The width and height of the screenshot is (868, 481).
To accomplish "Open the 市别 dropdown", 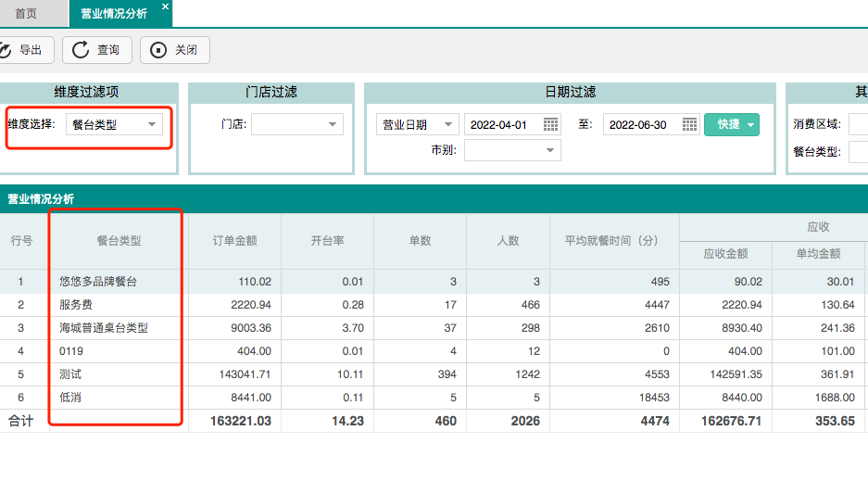I will point(550,150).
